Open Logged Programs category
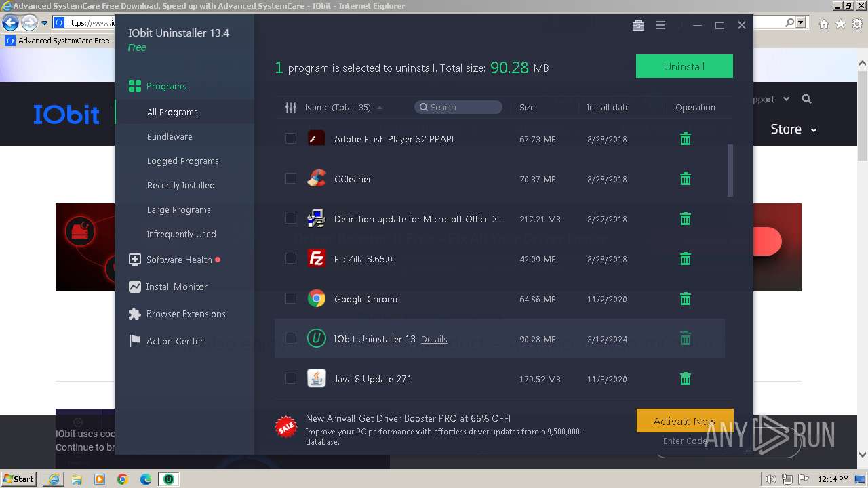The width and height of the screenshot is (868, 488). [183, 161]
